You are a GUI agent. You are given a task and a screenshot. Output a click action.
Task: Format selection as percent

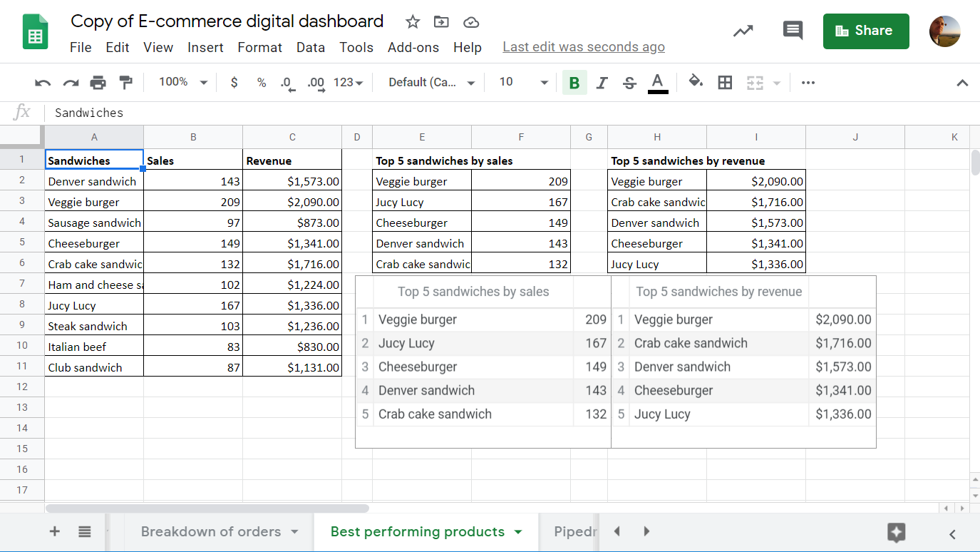click(x=261, y=82)
